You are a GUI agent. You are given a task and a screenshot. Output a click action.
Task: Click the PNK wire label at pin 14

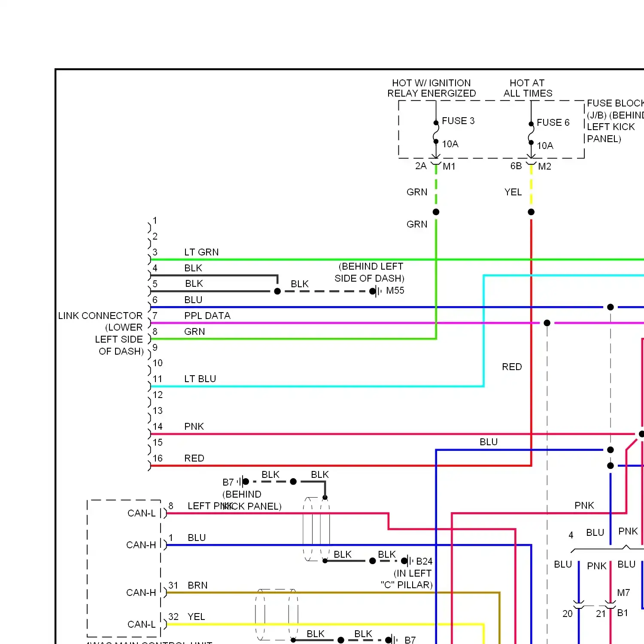[x=194, y=426]
